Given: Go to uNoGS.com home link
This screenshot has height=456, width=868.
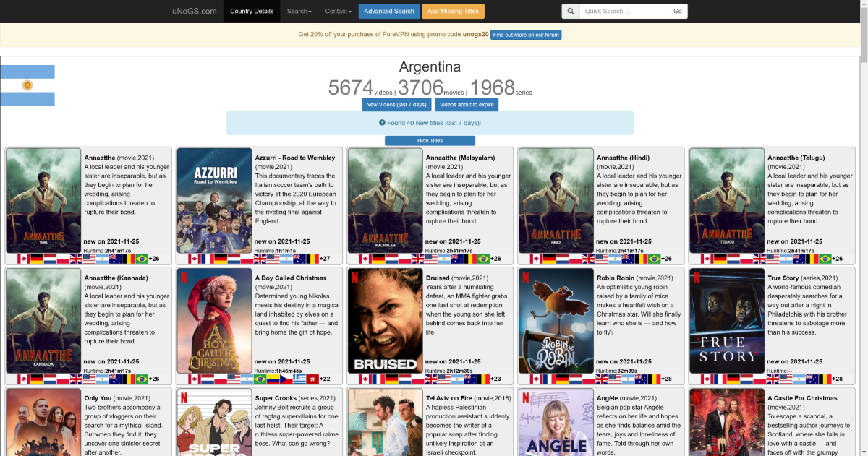Looking at the screenshot, I should [x=194, y=11].
